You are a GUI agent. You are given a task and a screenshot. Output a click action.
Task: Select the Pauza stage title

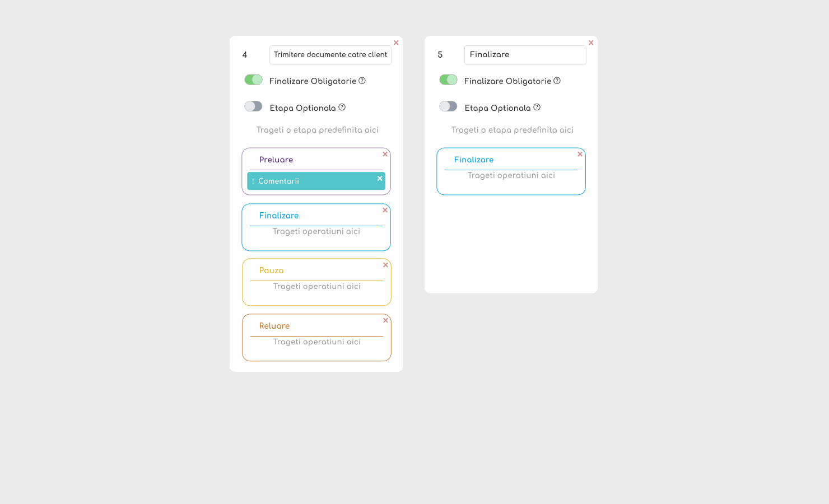271,270
